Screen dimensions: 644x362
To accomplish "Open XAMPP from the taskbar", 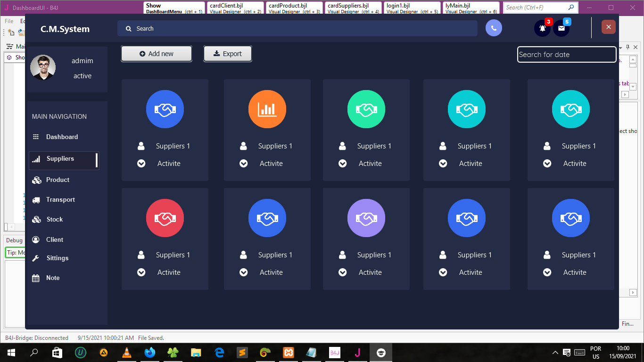I will click(289, 353).
